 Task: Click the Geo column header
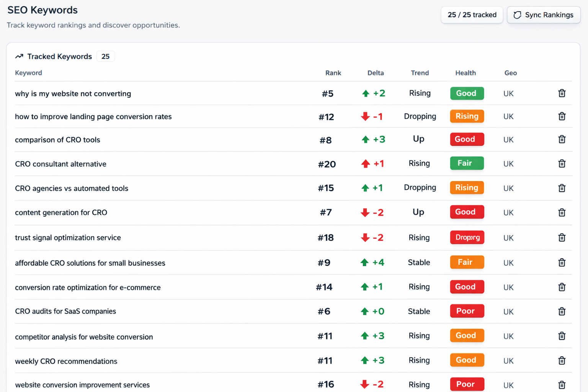click(510, 73)
